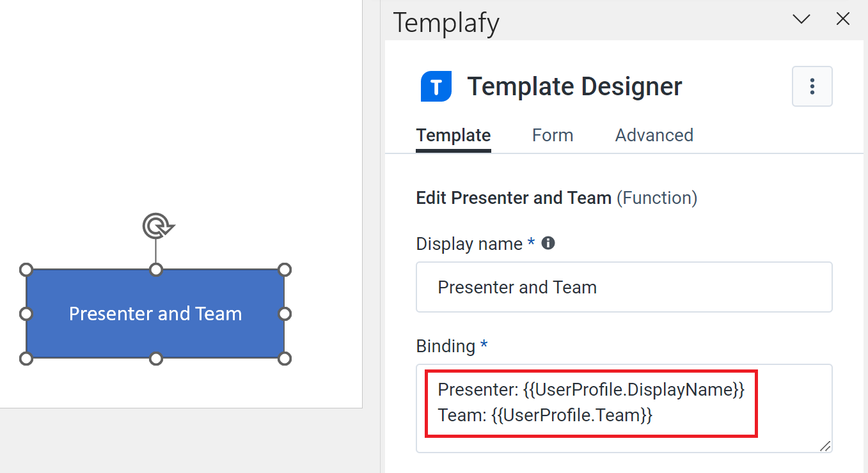Collapse the Templafy pane with the chevron
This screenshot has width=868, height=473.
pyautogui.click(x=801, y=19)
